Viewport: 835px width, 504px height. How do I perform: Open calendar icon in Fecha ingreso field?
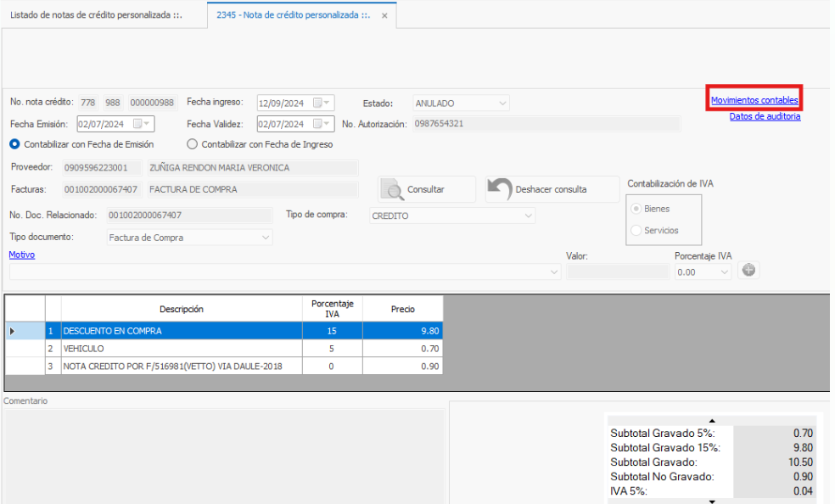coord(321,103)
